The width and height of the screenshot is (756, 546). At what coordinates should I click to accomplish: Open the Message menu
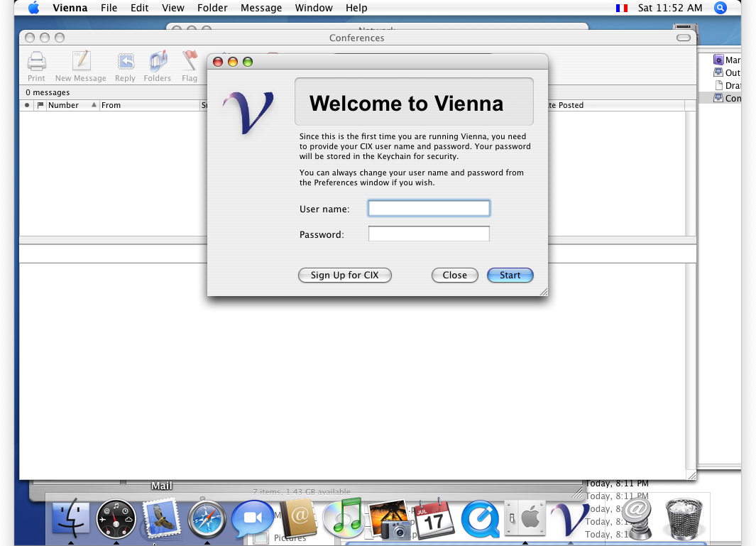(x=261, y=8)
